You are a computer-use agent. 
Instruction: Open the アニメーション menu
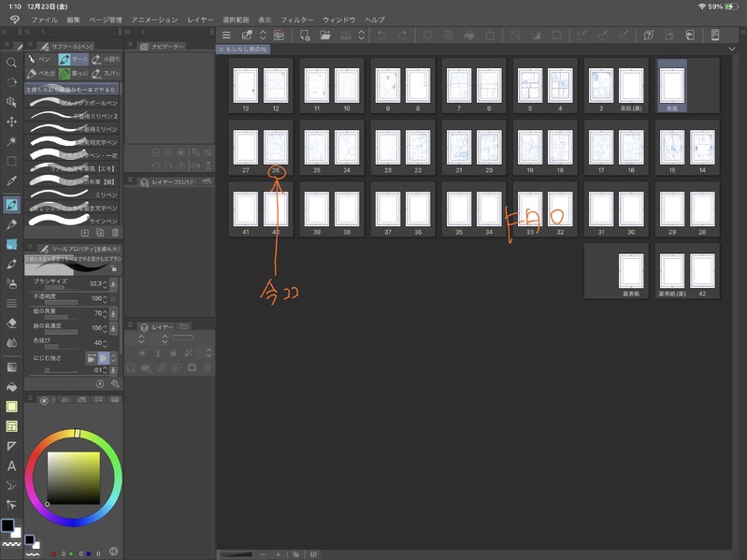154,20
